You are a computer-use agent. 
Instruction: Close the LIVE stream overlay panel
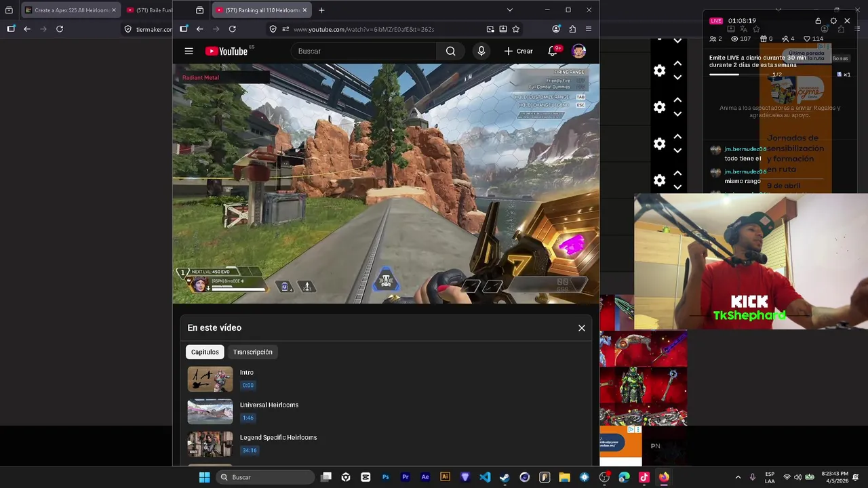pos(847,21)
